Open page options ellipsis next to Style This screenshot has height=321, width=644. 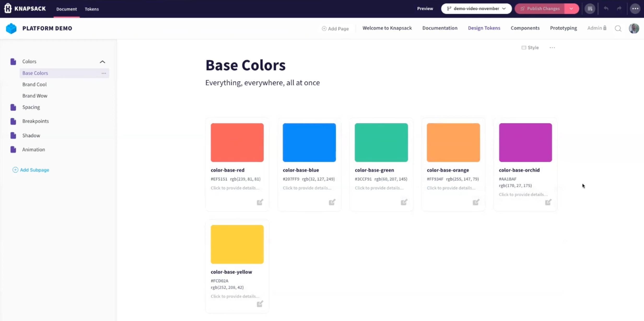[552, 47]
